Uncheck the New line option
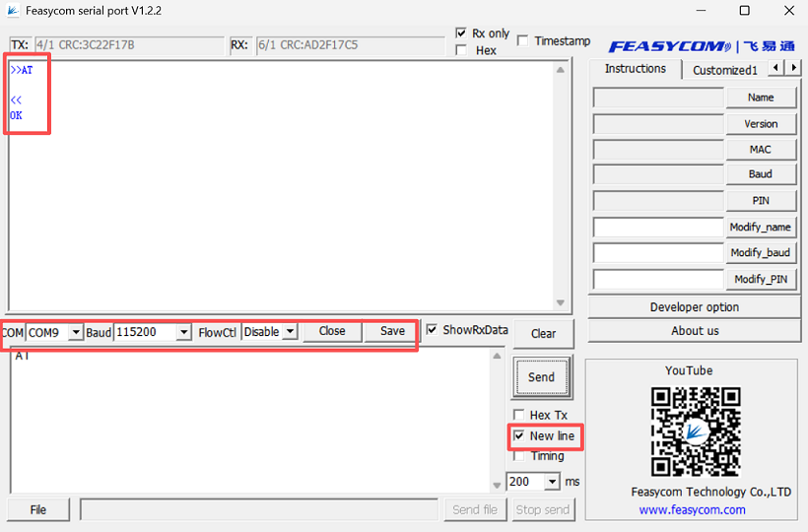Image resolution: width=808 pixels, height=532 pixels. pos(519,435)
